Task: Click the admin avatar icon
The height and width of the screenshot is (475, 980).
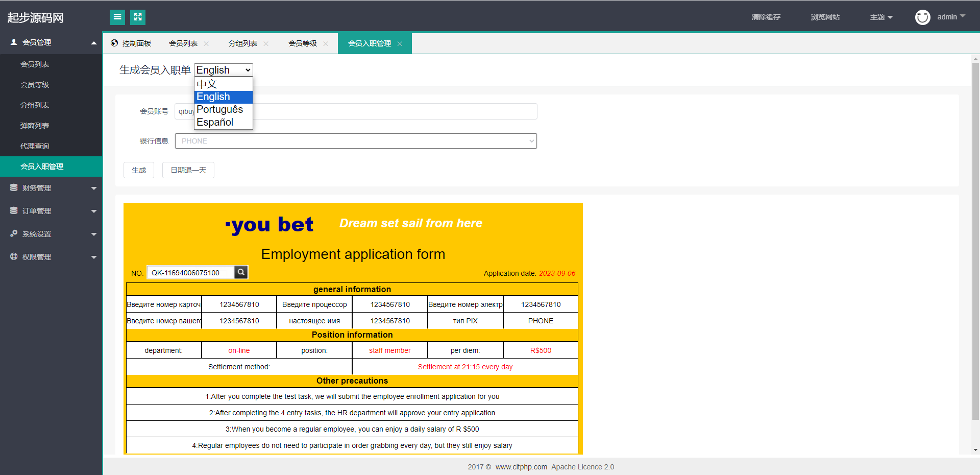Action: (922, 17)
